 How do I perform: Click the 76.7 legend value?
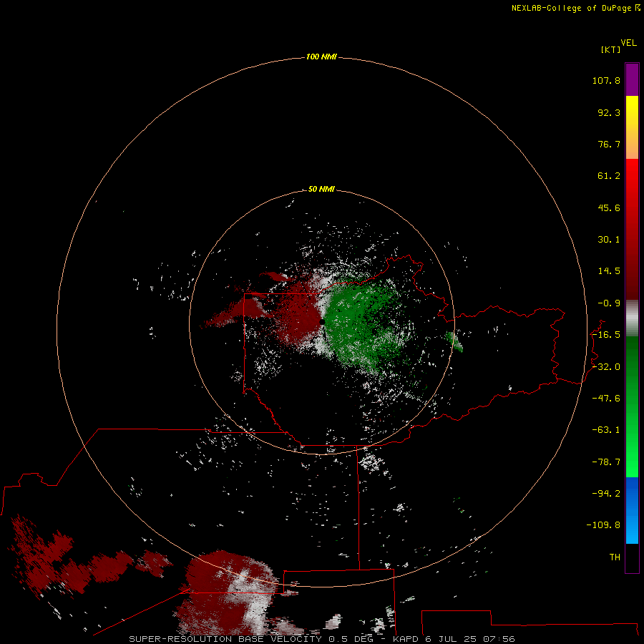[x=609, y=144]
